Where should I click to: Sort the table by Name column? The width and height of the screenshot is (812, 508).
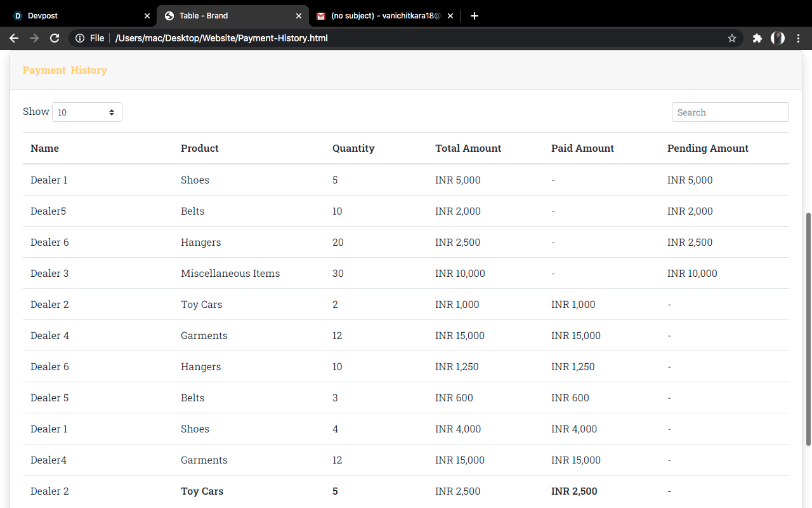pos(44,148)
